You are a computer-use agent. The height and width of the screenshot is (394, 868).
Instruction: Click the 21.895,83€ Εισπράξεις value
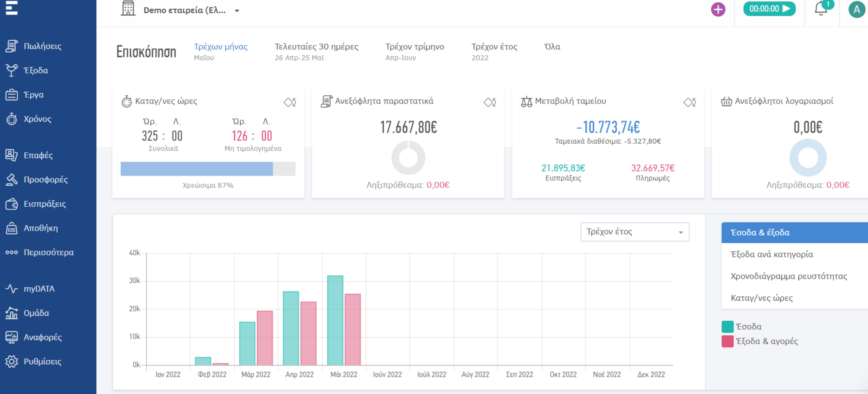coord(563,168)
